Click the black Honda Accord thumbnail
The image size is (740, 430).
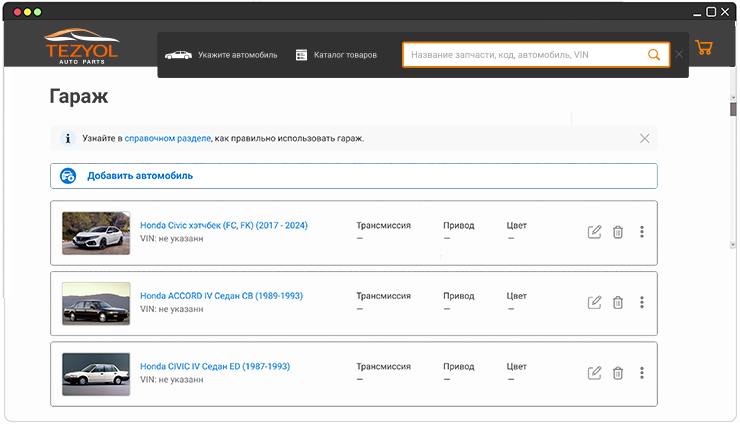[96, 304]
